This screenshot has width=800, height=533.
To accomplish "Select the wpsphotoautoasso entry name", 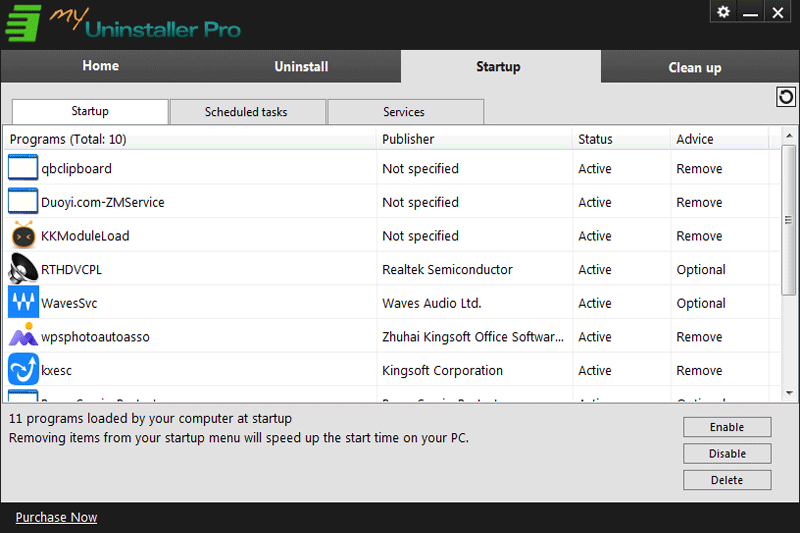I will coord(95,337).
